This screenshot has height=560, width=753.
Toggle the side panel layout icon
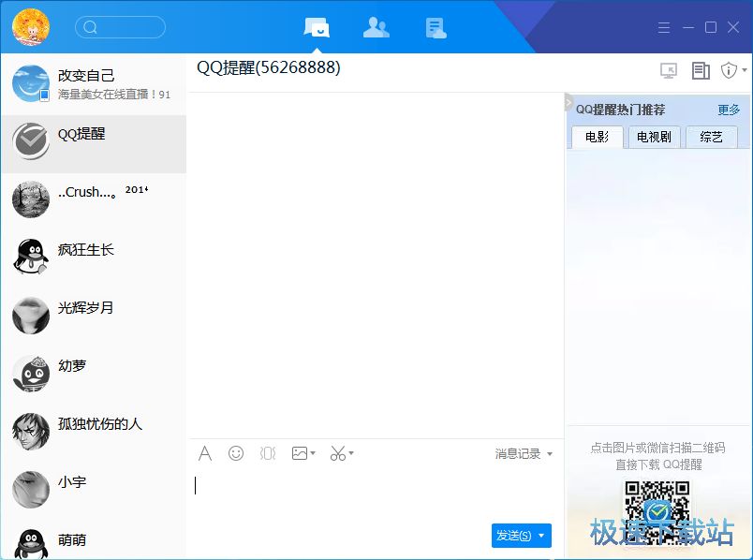[x=701, y=70]
